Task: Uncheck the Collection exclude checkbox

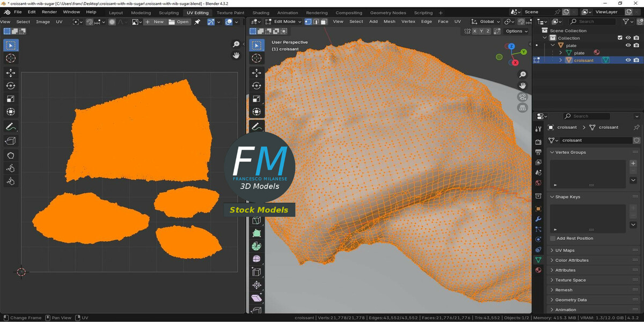Action: coord(620,38)
